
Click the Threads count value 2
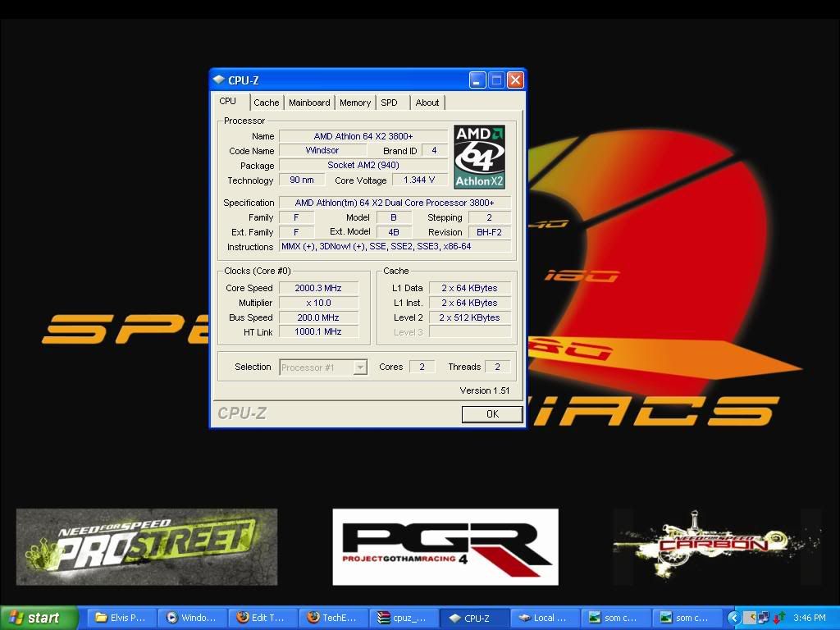(497, 367)
